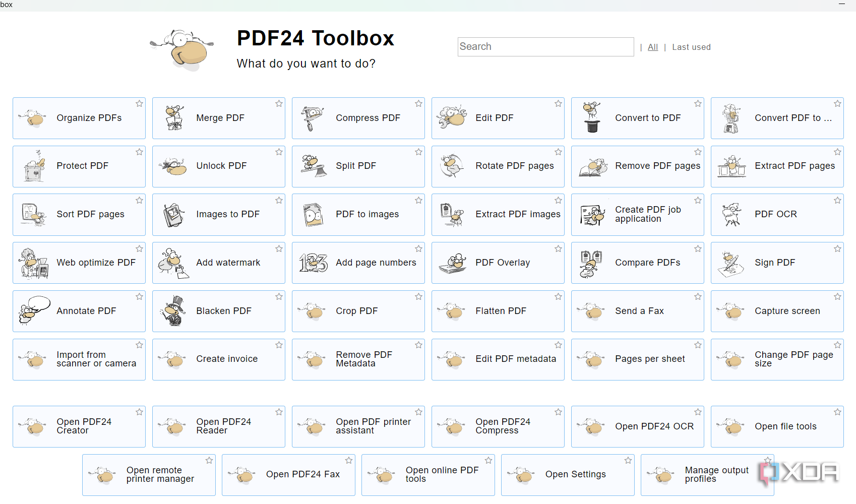Viewport: 856px width, 504px height.
Task: Launch Capture screen tool
Action: 777,311
